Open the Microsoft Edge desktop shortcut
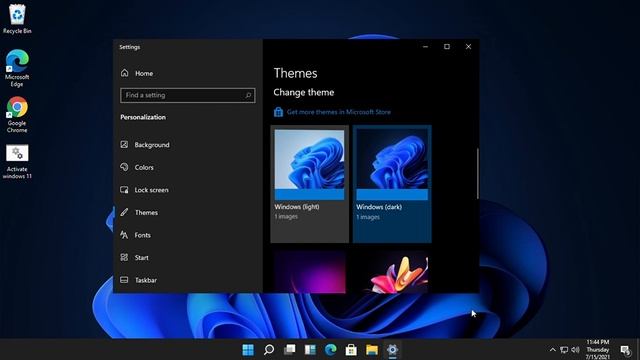 tap(17, 68)
